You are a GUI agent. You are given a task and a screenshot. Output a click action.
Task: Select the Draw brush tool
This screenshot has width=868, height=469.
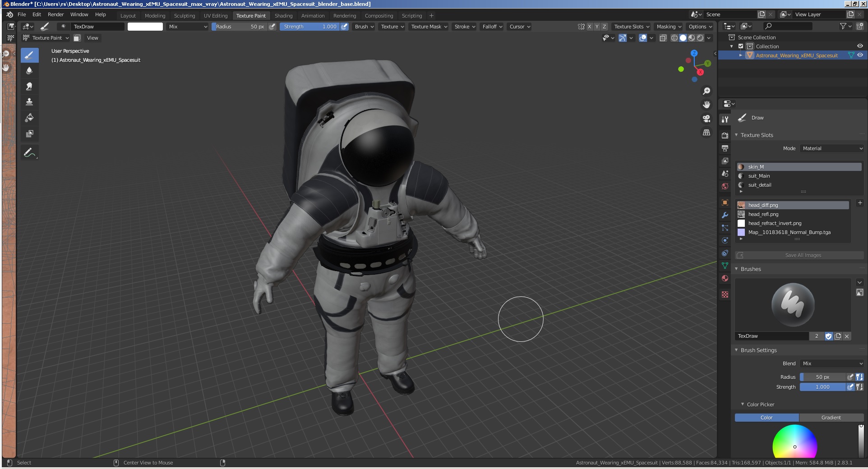[29, 55]
